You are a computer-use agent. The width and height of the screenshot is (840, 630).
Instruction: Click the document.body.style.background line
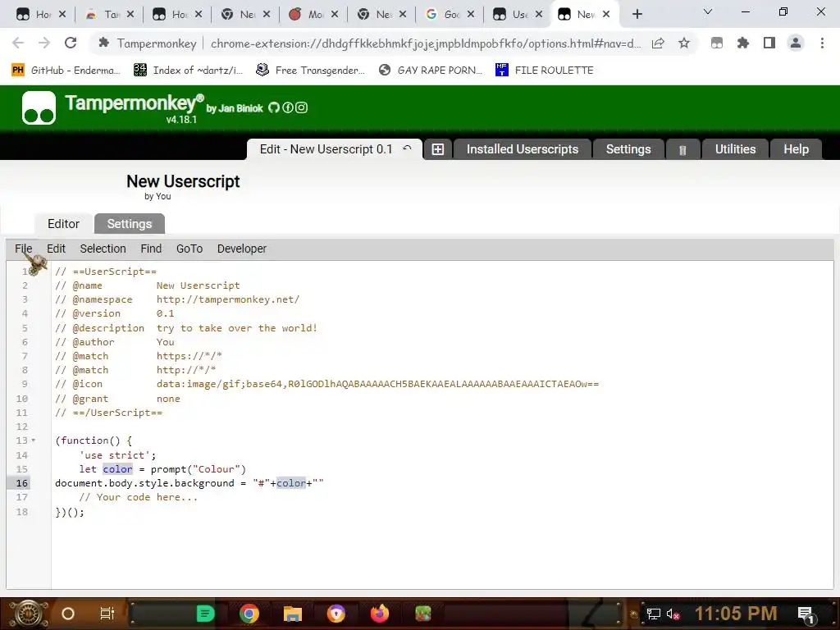pos(189,482)
